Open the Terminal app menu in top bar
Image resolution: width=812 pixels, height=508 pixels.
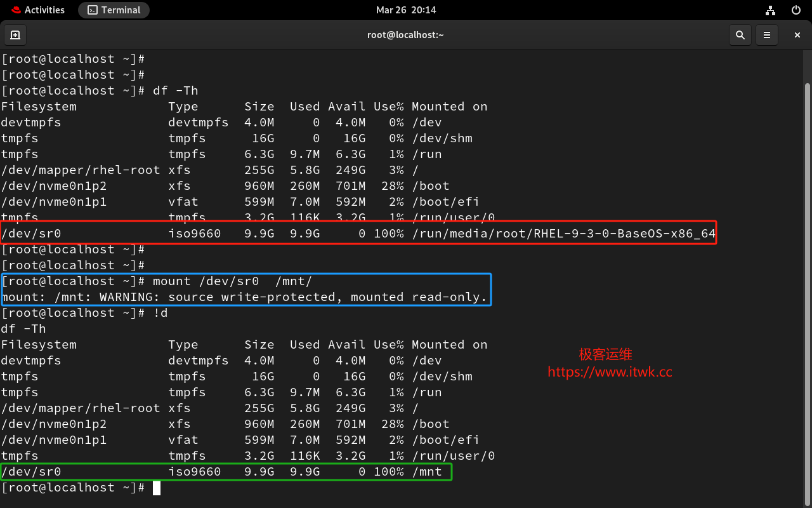114,10
